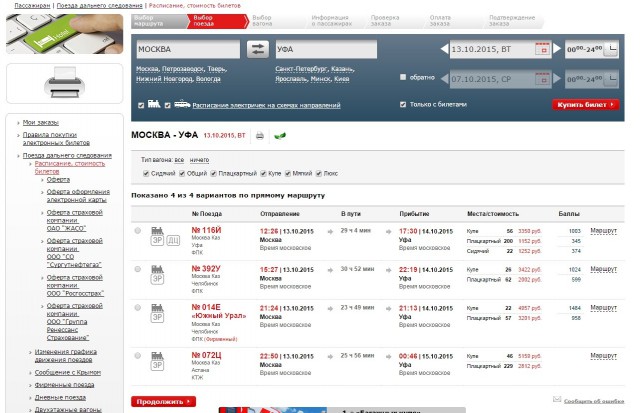
Task: Select the radio button for train 116Й
Action: pyautogui.click(x=138, y=231)
